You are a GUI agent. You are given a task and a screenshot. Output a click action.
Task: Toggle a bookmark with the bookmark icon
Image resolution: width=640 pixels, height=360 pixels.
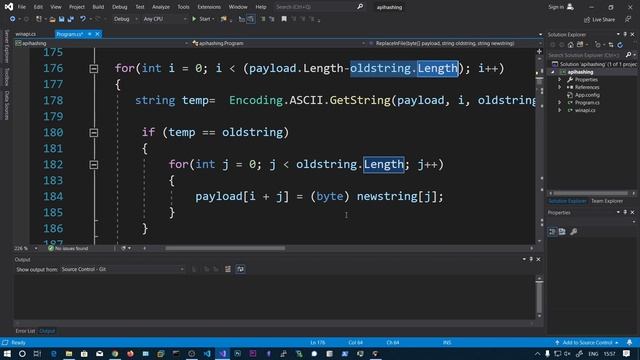[284, 19]
